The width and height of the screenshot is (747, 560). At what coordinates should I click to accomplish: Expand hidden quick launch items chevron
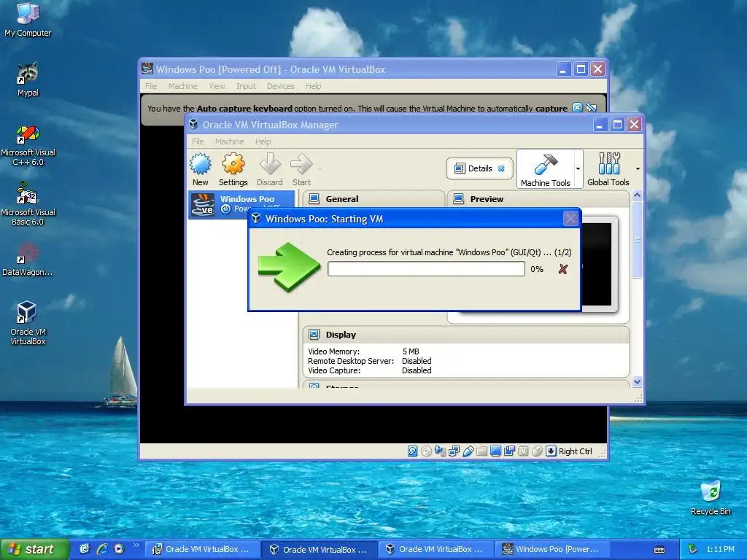click(x=136, y=545)
